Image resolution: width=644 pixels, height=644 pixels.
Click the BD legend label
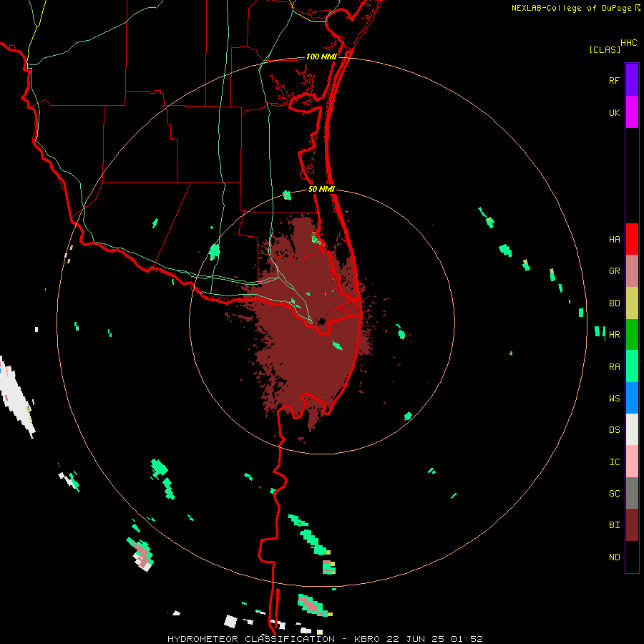point(614,303)
